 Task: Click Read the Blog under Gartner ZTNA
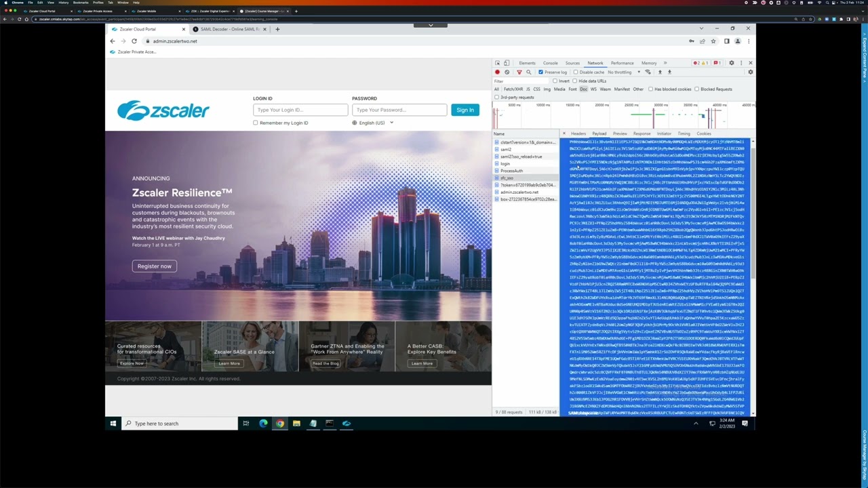tap(325, 363)
